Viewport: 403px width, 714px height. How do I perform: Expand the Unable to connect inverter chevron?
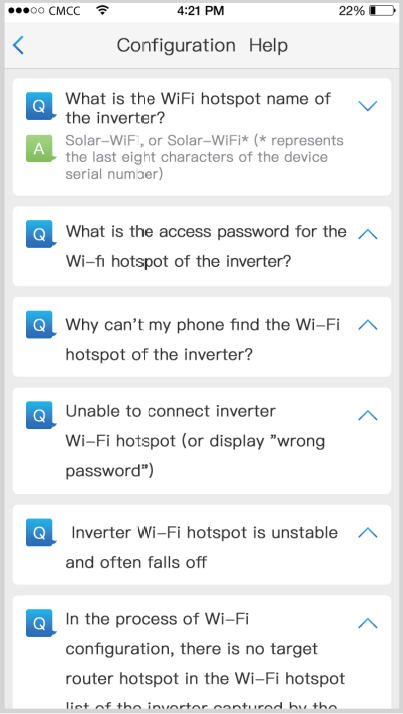point(368,415)
